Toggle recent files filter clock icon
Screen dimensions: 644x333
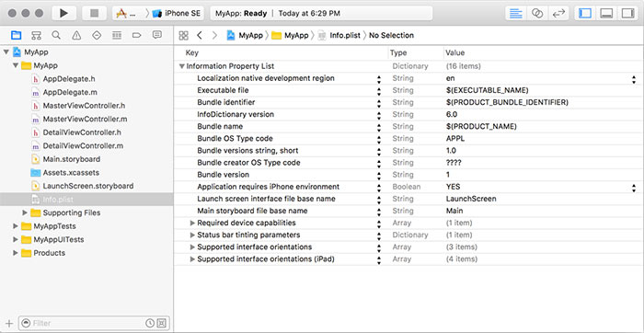pos(150,323)
